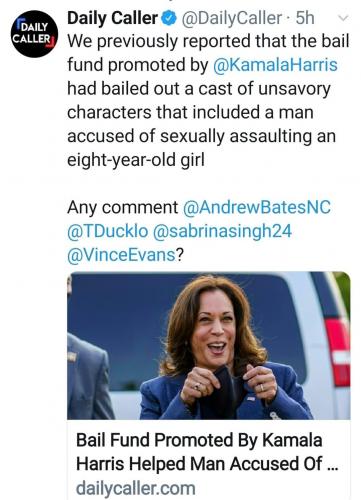This screenshot has width=361, height=500.
Task: Open the @TDucklo mention
Action: 107,231
